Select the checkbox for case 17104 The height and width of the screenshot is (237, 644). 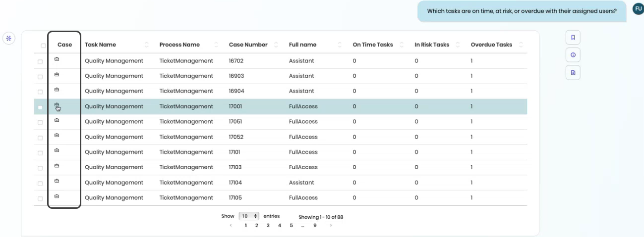coord(40,184)
